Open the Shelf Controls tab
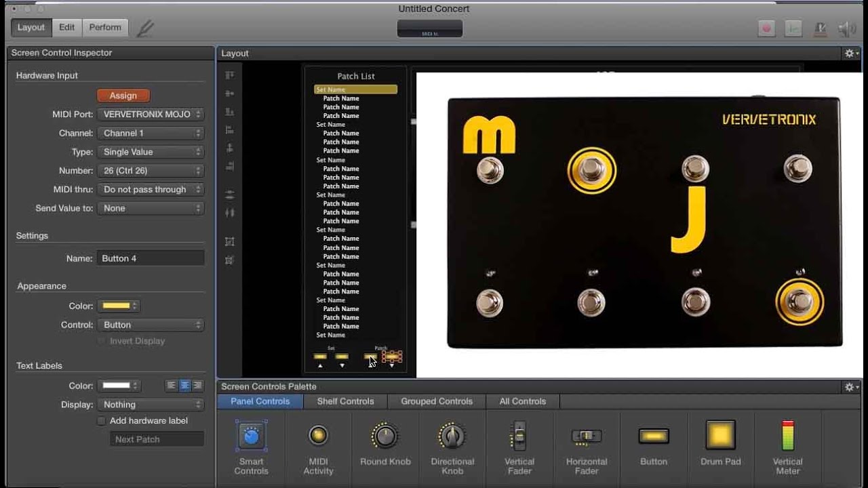868x488 pixels. click(345, 402)
